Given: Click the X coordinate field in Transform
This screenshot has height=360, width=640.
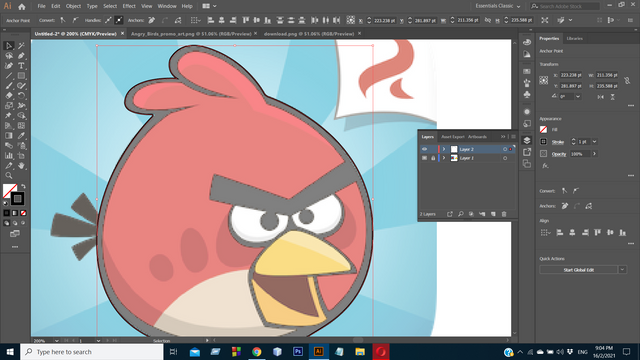Looking at the screenshot, I should pos(571,75).
